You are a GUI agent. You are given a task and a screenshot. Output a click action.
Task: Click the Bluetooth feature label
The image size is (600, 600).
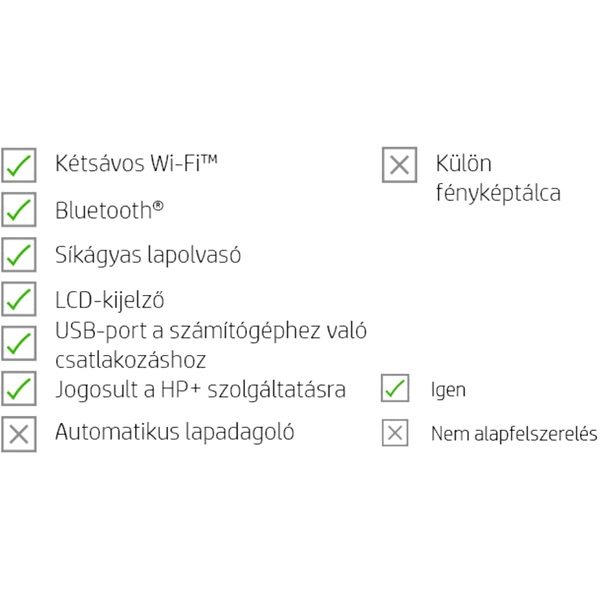(110, 210)
